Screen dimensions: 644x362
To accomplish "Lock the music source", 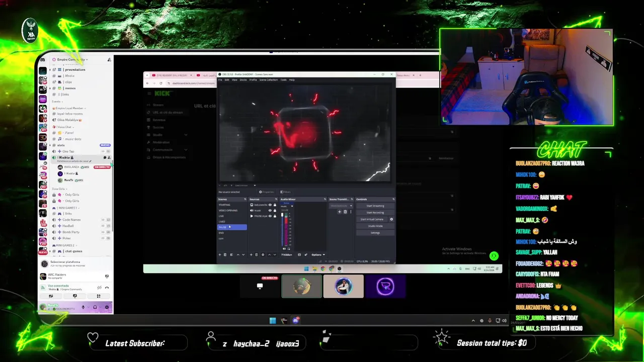I will point(275,210).
